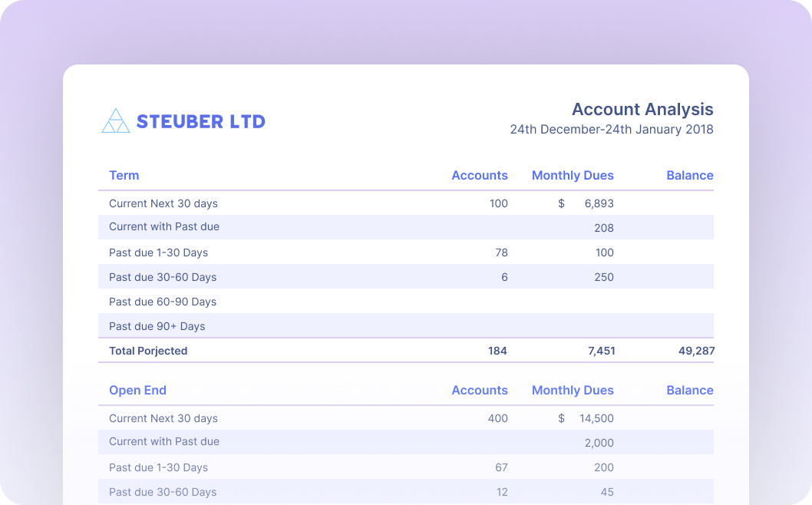Click the Open End section header
This screenshot has height=505, width=812.
[137, 390]
